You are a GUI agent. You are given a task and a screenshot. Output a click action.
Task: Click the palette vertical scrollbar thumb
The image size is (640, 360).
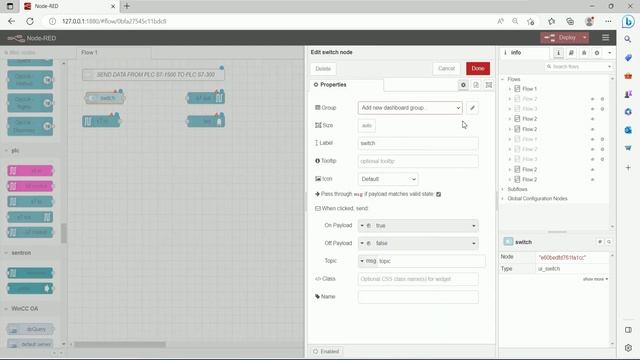64,233
